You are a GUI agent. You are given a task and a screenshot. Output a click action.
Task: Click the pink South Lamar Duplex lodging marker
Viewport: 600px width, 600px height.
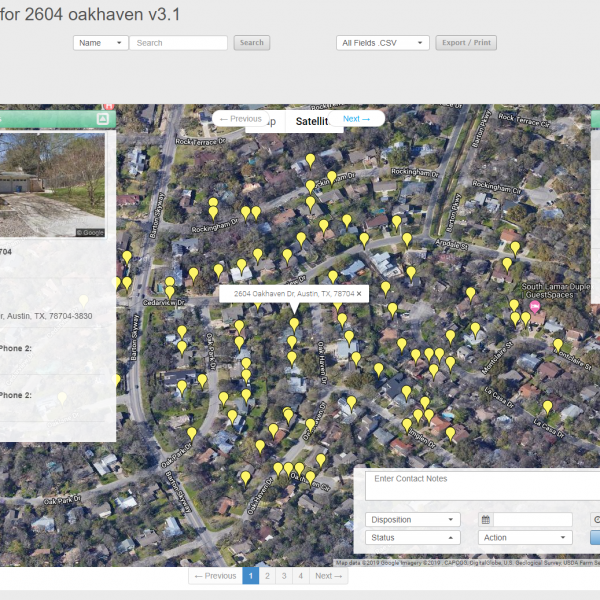point(534,307)
